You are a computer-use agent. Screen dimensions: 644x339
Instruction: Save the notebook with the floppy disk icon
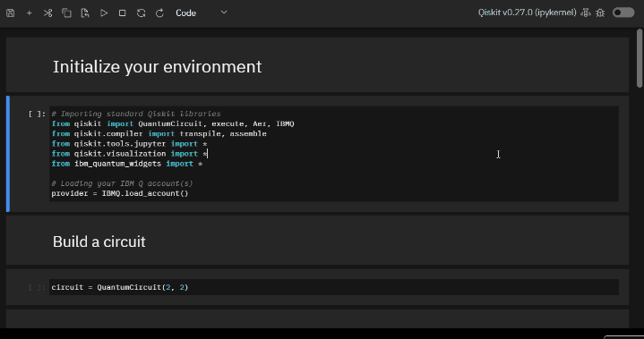click(x=10, y=13)
